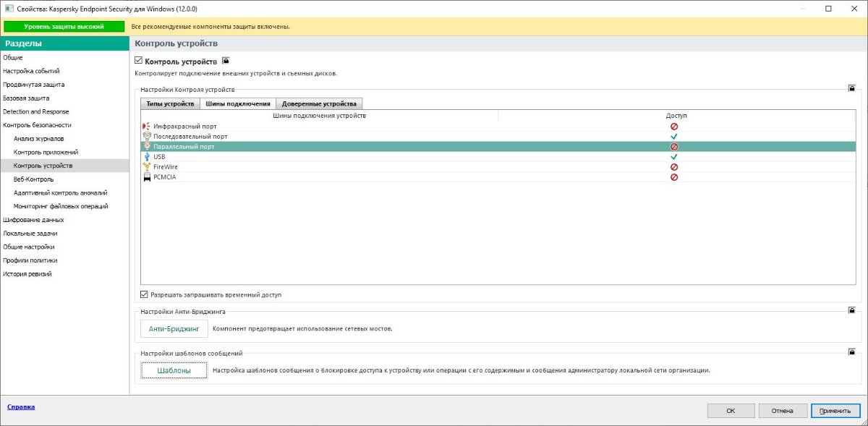Click the Применить button
The height and width of the screenshot is (426, 868).
pos(835,410)
